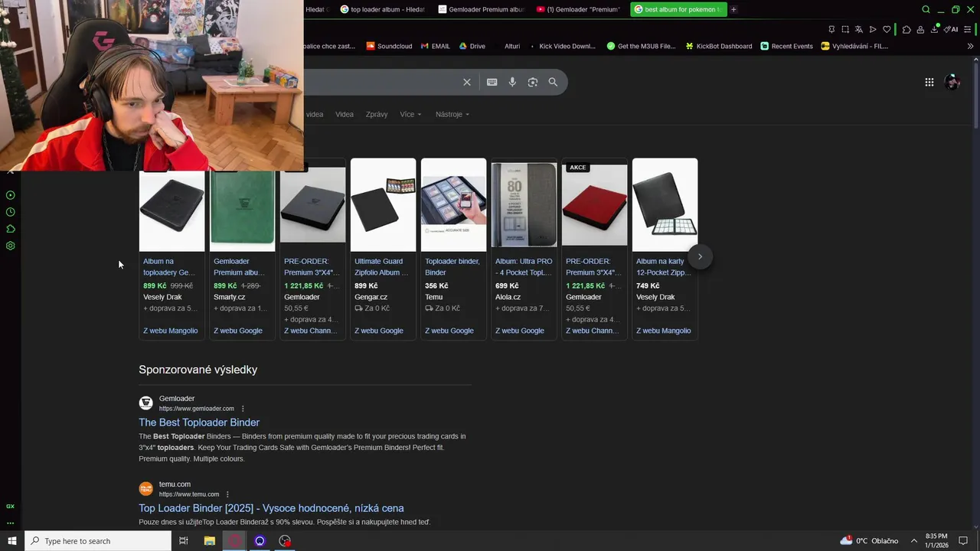This screenshot has width=980, height=551.
Task: Open sidebar three-dots more menu
Action: pos(11,523)
